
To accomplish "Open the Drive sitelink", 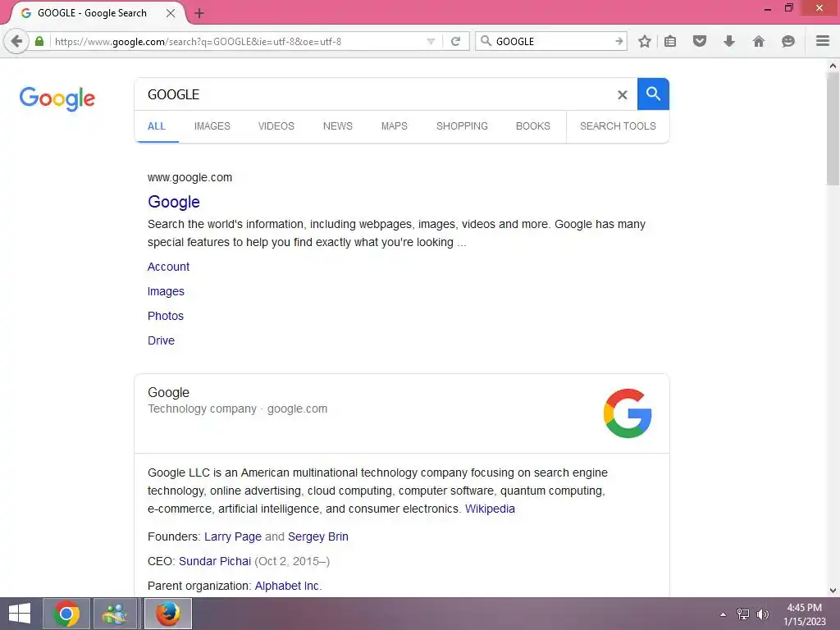I will coord(162,340).
